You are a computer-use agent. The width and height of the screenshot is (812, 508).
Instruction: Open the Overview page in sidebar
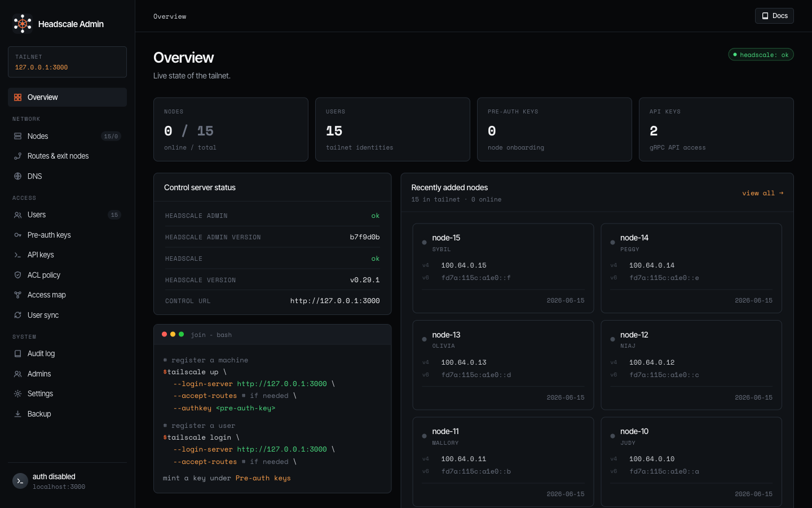click(x=67, y=97)
